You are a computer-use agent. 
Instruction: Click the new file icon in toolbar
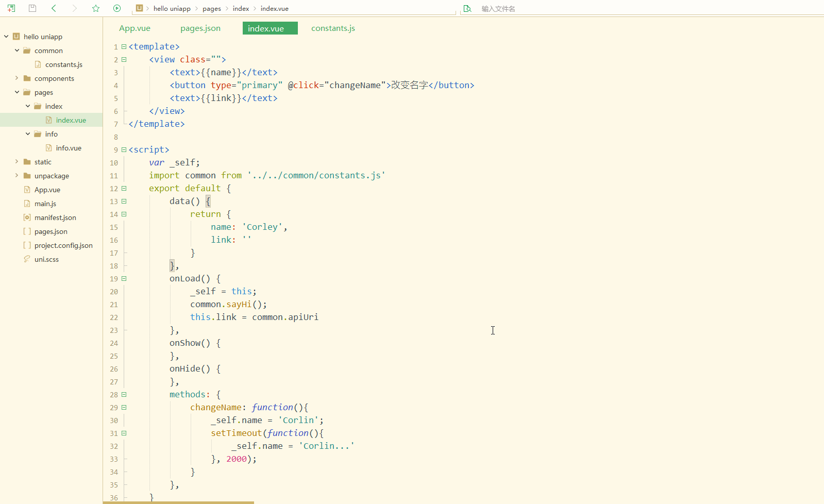click(11, 8)
